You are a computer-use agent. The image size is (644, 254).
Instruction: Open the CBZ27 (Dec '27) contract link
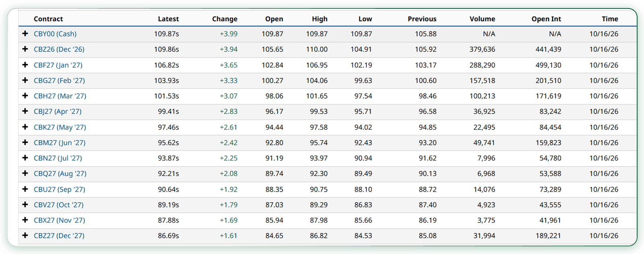click(59, 236)
